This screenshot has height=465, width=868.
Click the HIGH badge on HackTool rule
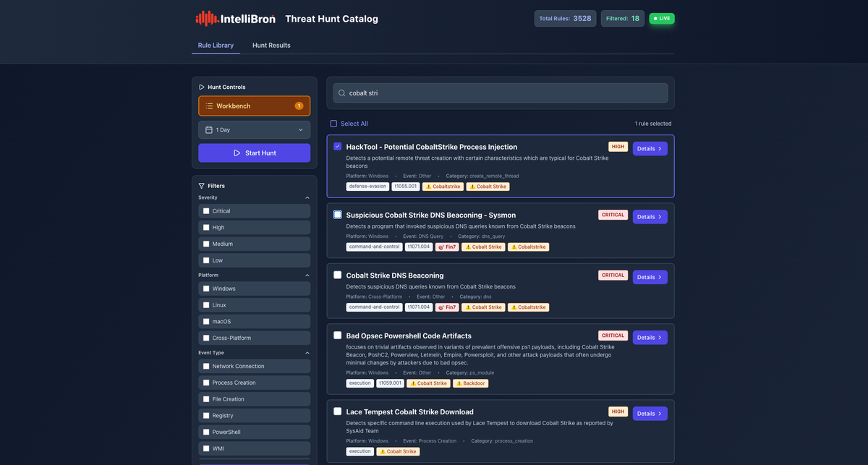coord(618,146)
